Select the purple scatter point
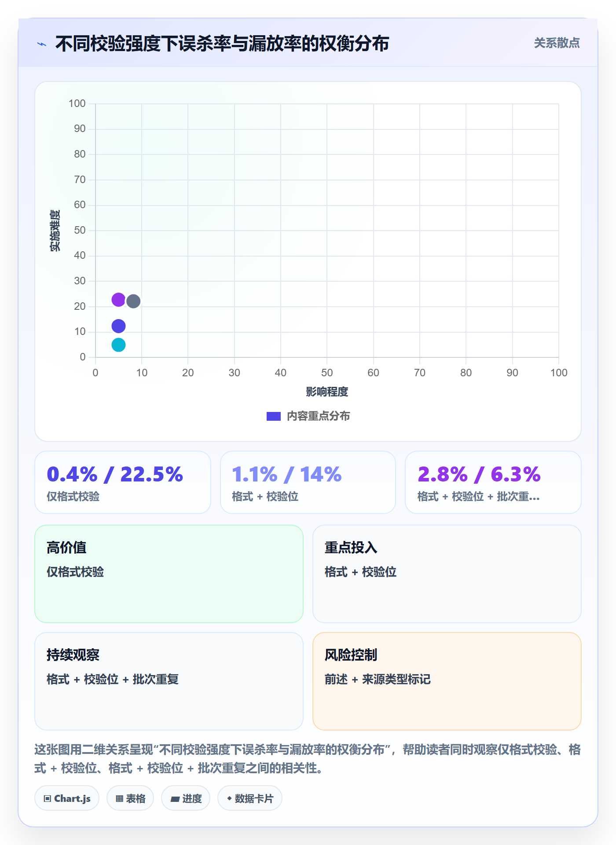Screen dimensions: 616x845 (x=118, y=300)
